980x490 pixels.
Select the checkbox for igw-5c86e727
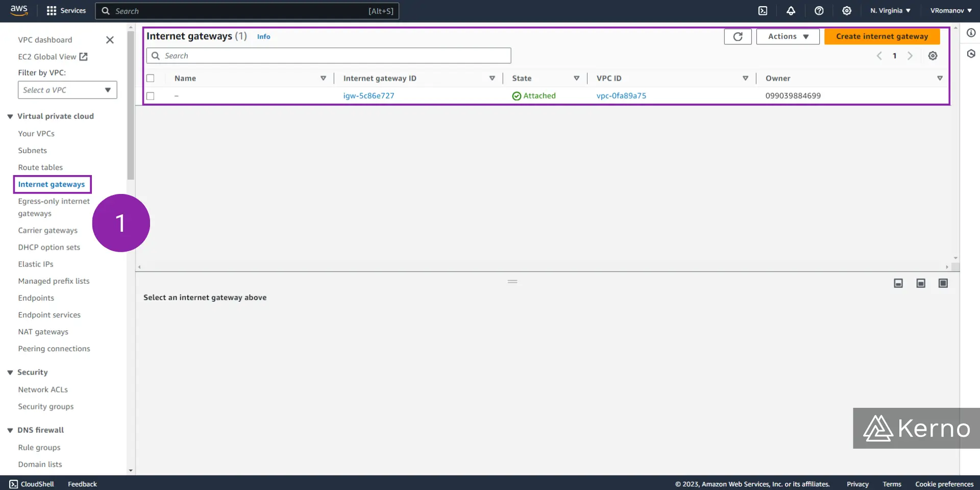pos(151,95)
